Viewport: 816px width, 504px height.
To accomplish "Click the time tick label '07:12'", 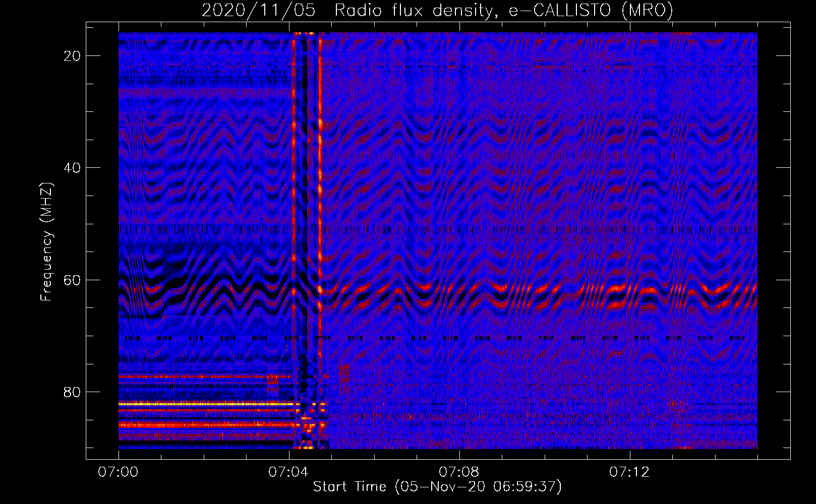I will click(x=630, y=472).
